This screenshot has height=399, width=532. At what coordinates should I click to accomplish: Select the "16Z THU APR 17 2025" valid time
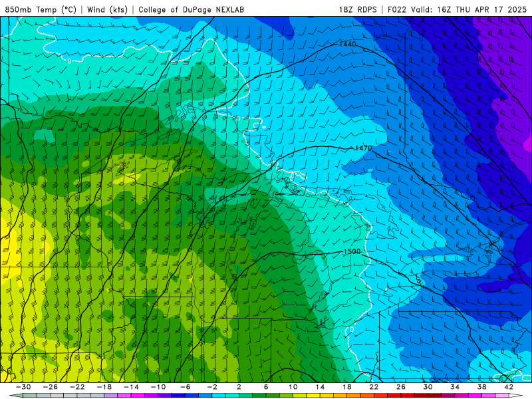[481, 9]
